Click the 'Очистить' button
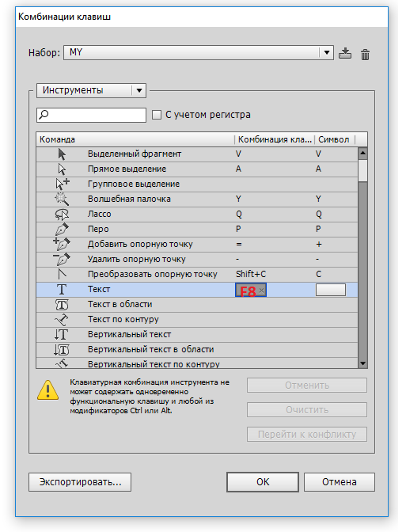406x532 pixels. [x=307, y=410]
